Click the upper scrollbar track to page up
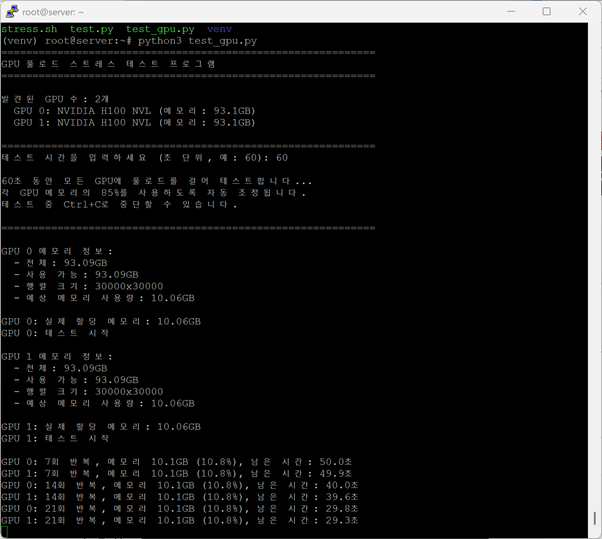The image size is (602, 539). pyautogui.click(x=594, y=200)
